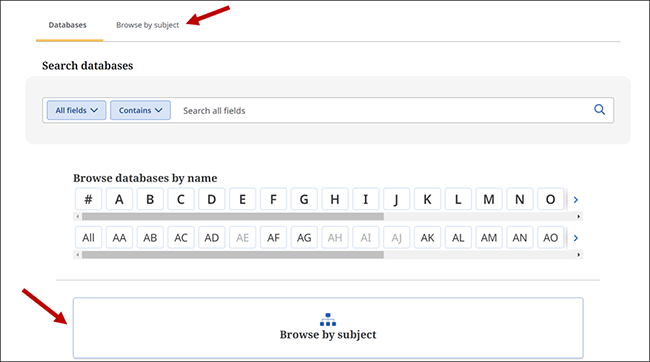Choose the AG prefix filter
Image resolution: width=650 pixels, height=362 pixels.
click(x=304, y=238)
